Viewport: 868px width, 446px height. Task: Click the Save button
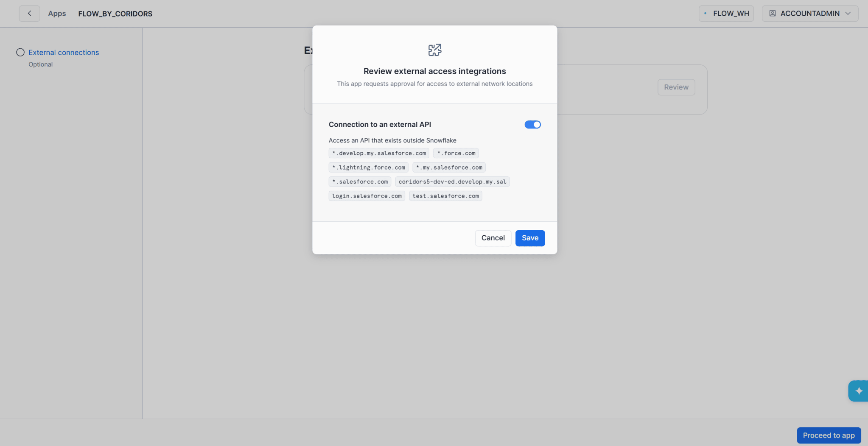click(530, 238)
